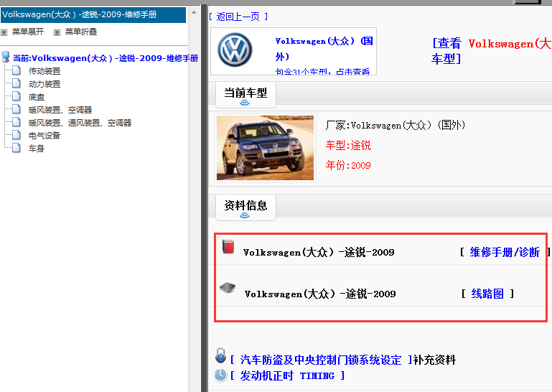
Task: Click the page icon next to 电气设备
Action: 17,135
